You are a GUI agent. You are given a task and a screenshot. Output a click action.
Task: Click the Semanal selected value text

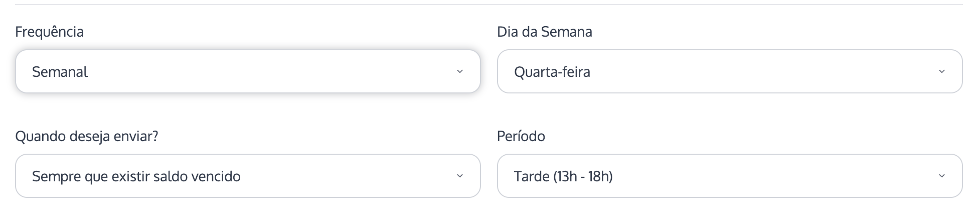click(60, 72)
